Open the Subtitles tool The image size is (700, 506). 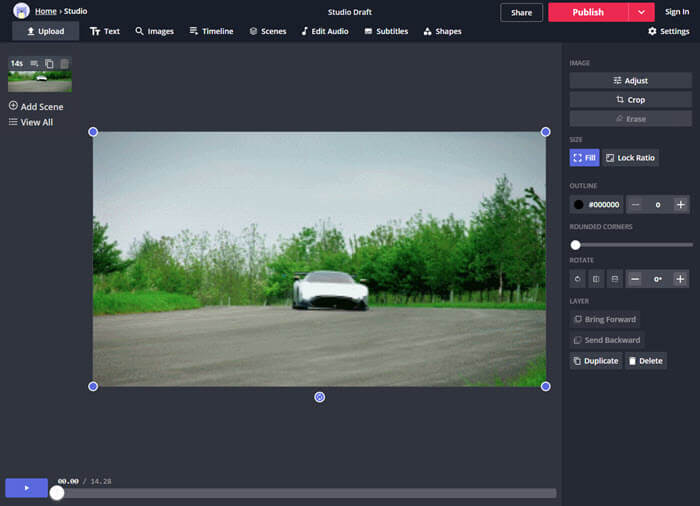tap(386, 31)
